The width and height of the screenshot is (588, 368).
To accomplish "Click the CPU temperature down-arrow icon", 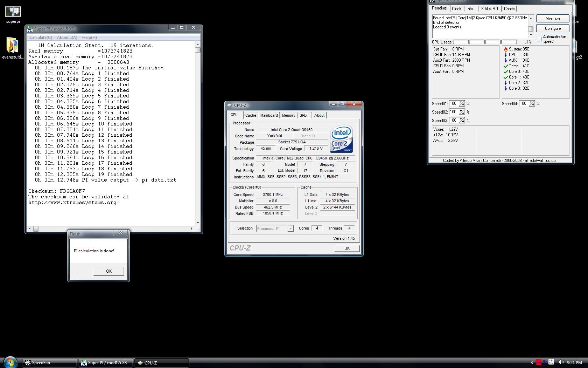I will coord(506,55).
